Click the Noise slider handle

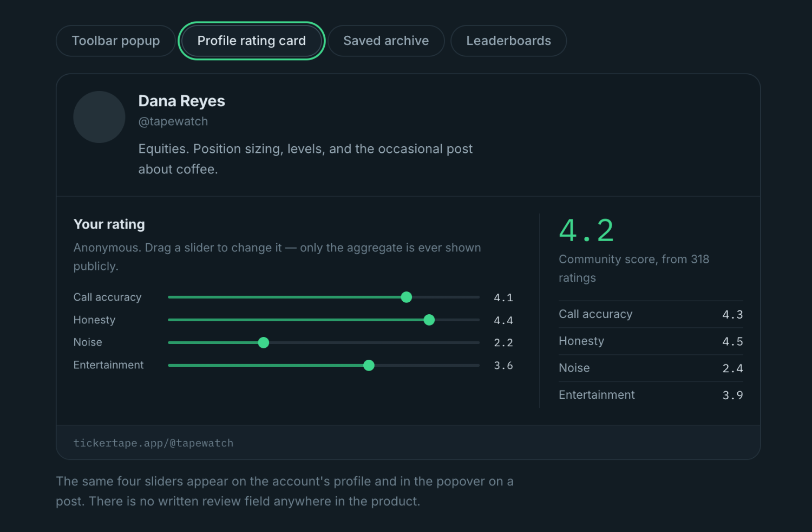pyautogui.click(x=264, y=342)
